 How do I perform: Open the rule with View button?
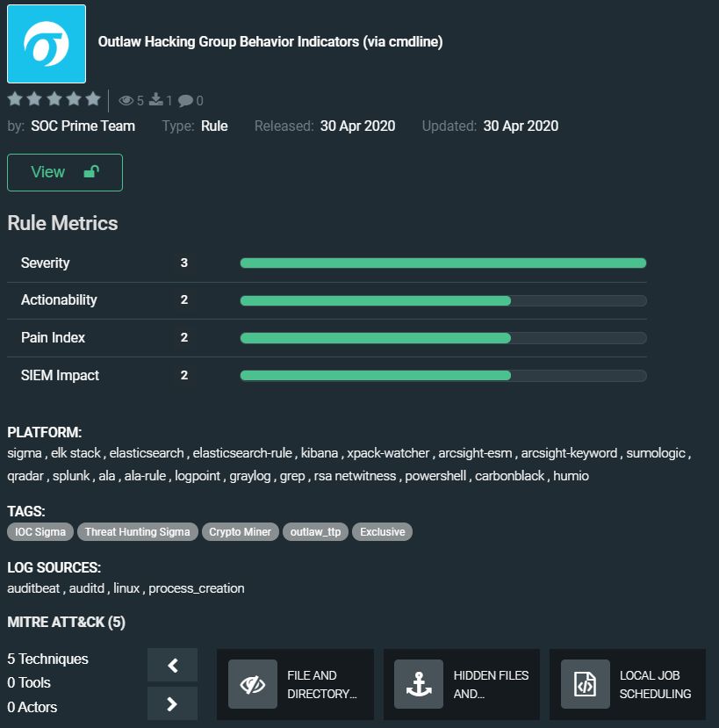[65, 172]
